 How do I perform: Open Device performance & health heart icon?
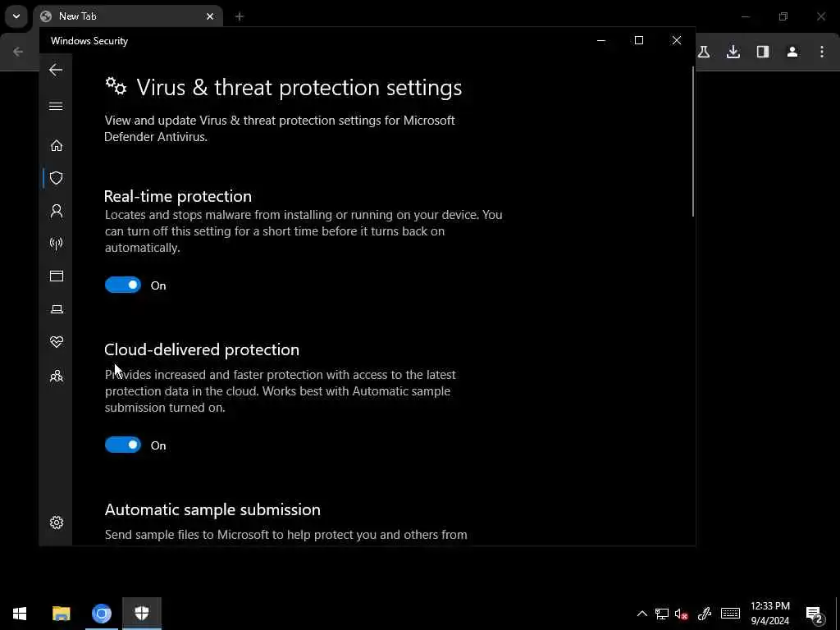click(57, 342)
